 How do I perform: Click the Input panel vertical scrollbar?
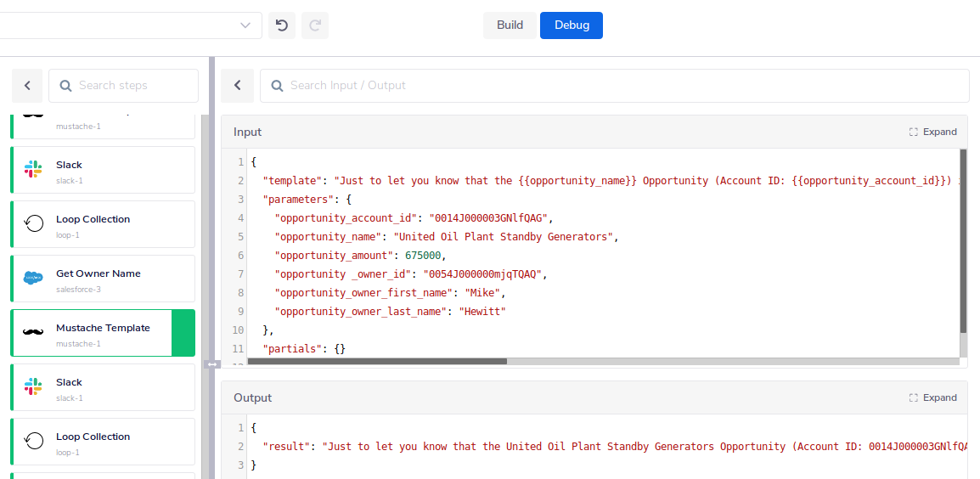(x=963, y=241)
